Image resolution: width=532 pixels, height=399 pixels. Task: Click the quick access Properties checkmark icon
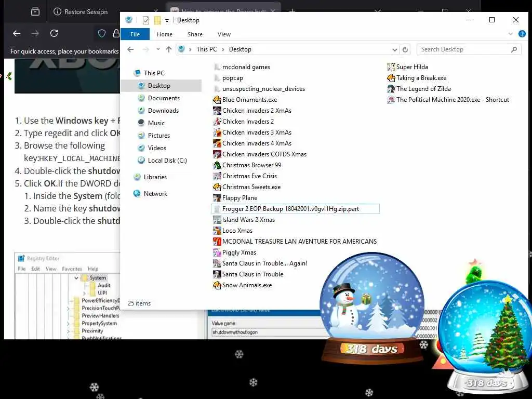click(x=146, y=20)
